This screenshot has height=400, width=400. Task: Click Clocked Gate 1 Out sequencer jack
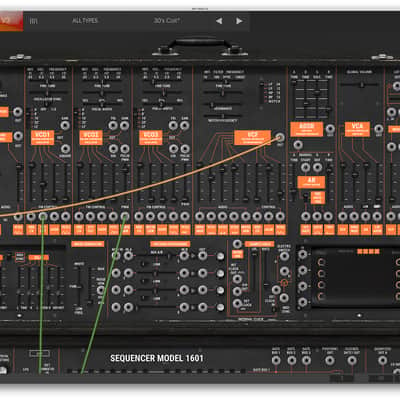pyautogui.click(x=352, y=360)
